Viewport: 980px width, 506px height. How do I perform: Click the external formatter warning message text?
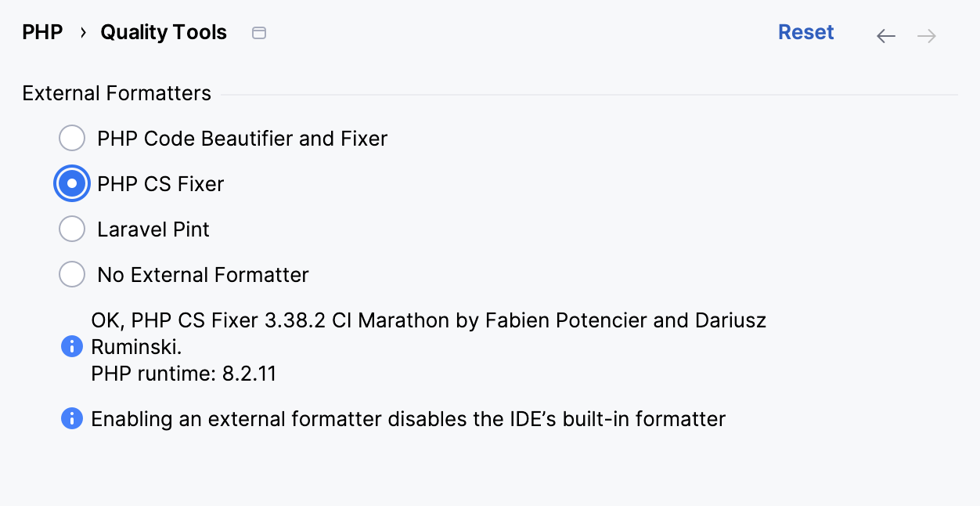click(x=408, y=418)
